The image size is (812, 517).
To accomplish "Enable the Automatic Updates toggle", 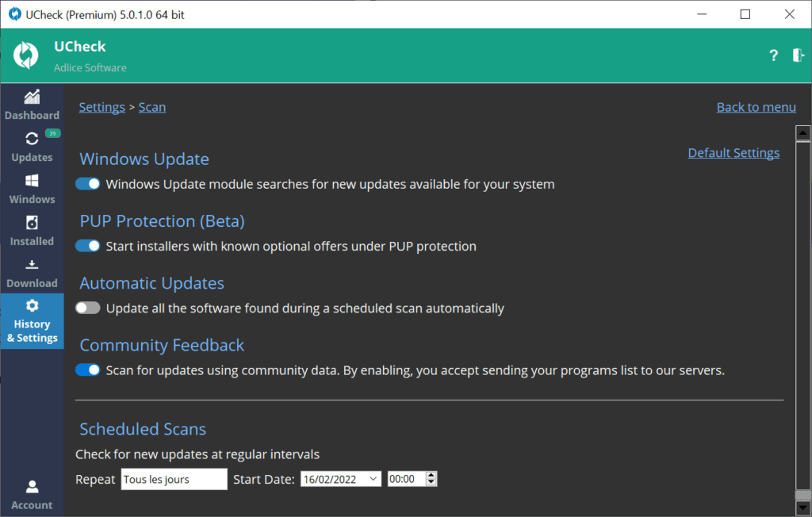I will point(88,308).
